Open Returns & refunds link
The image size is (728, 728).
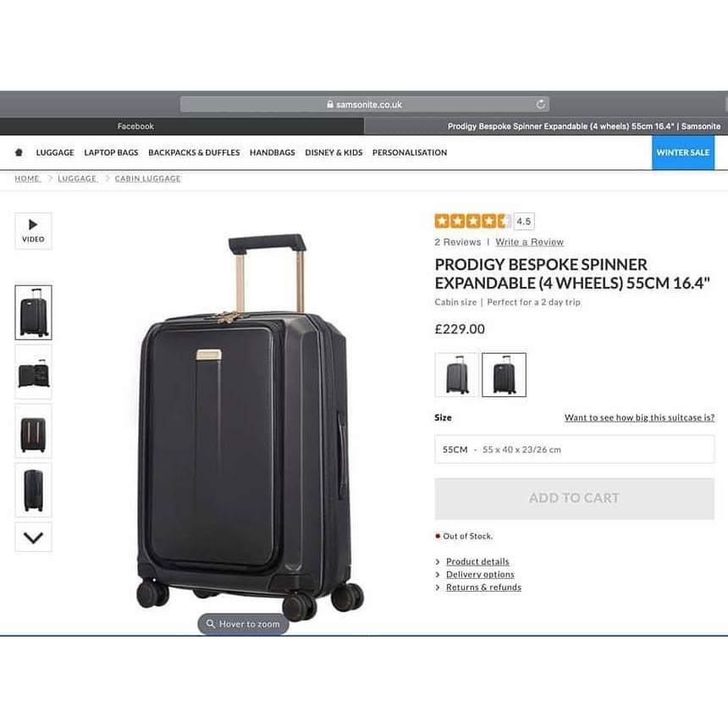click(483, 587)
